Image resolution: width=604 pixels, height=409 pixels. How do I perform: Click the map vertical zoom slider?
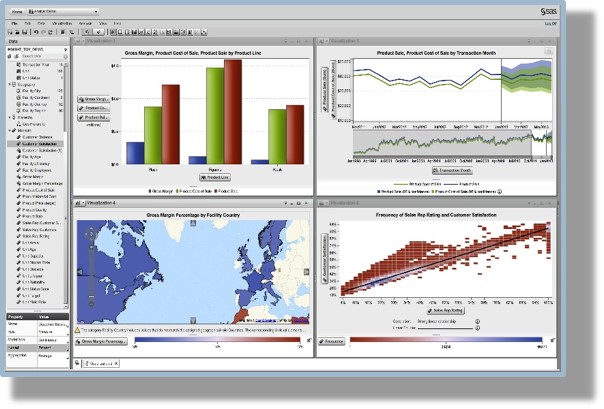tap(91, 274)
